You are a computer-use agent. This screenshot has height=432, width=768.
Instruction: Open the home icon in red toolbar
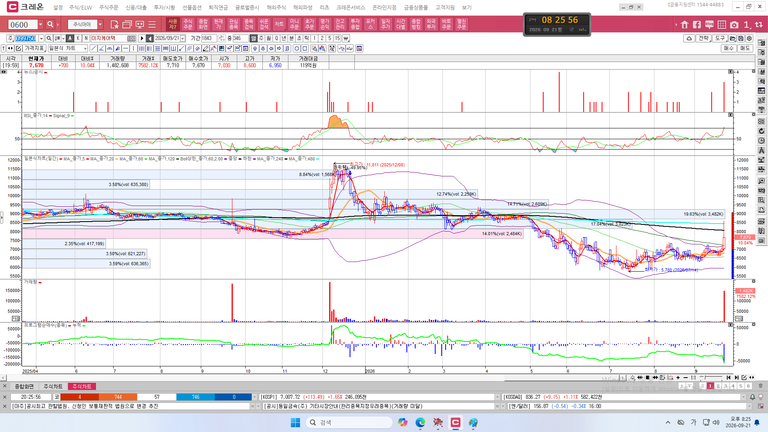tap(685, 24)
